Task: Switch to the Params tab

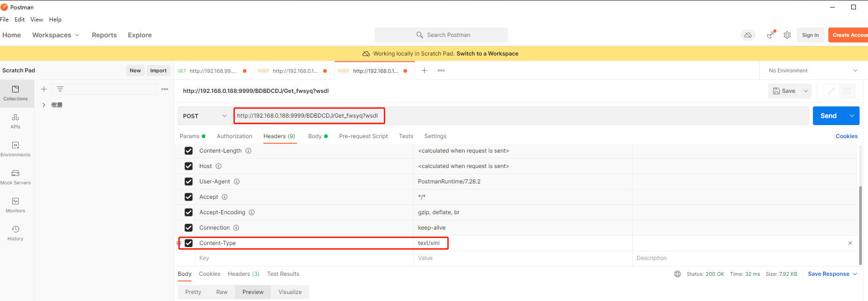Action: point(192,136)
